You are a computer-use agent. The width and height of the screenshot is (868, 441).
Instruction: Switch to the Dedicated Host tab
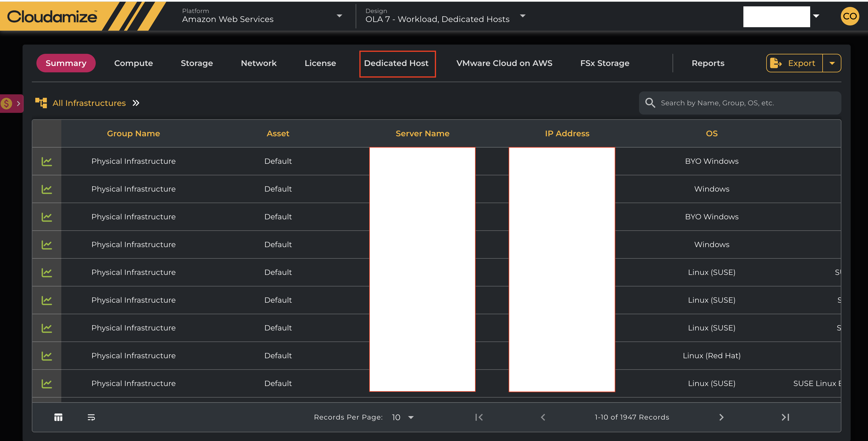(396, 63)
